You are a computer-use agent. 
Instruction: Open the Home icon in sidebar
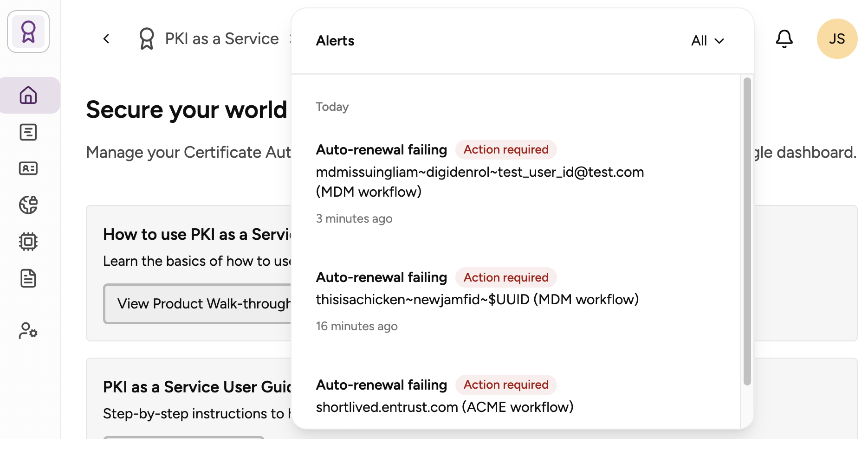click(28, 95)
